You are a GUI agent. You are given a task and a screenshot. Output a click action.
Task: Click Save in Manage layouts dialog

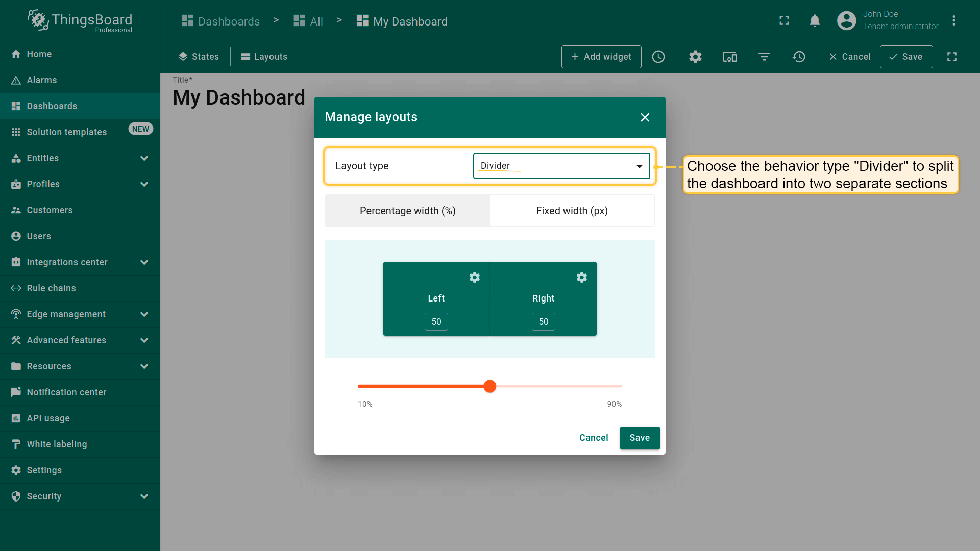(x=640, y=438)
